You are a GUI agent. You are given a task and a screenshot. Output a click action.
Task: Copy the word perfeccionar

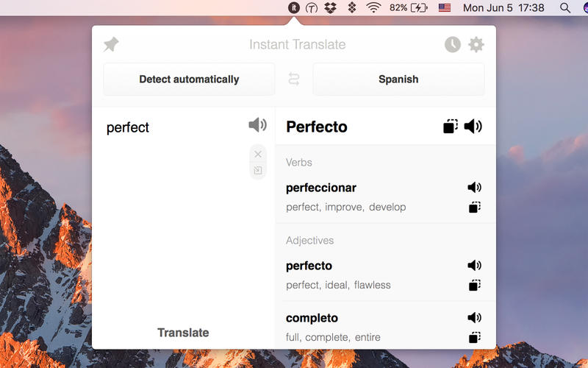coord(475,208)
